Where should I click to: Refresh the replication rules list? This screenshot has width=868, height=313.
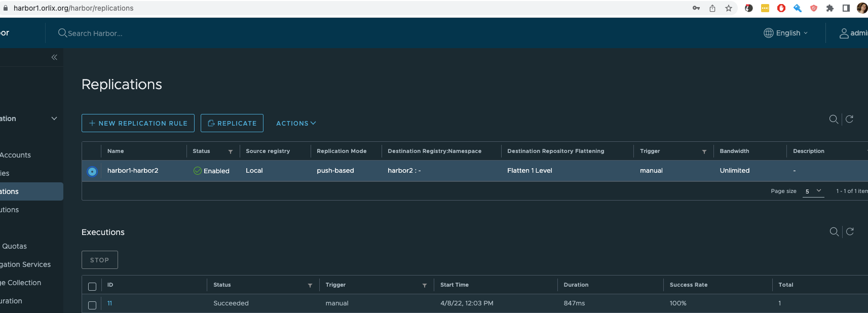pos(850,119)
